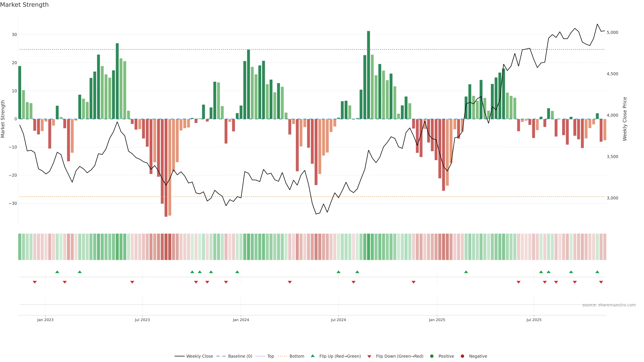
Task: Click the Market Strength chart title
Action: tap(24, 5)
